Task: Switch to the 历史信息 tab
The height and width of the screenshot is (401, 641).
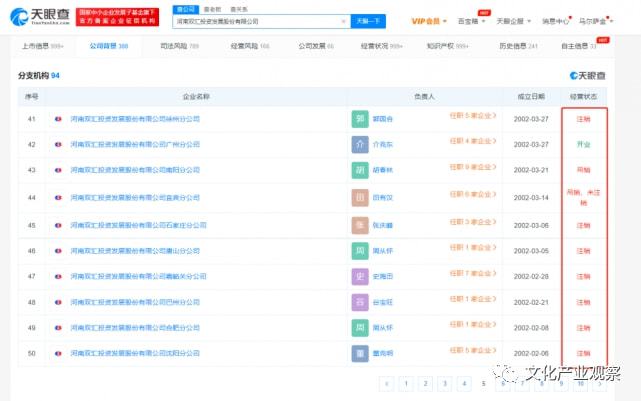Action: pyautogui.click(x=518, y=46)
